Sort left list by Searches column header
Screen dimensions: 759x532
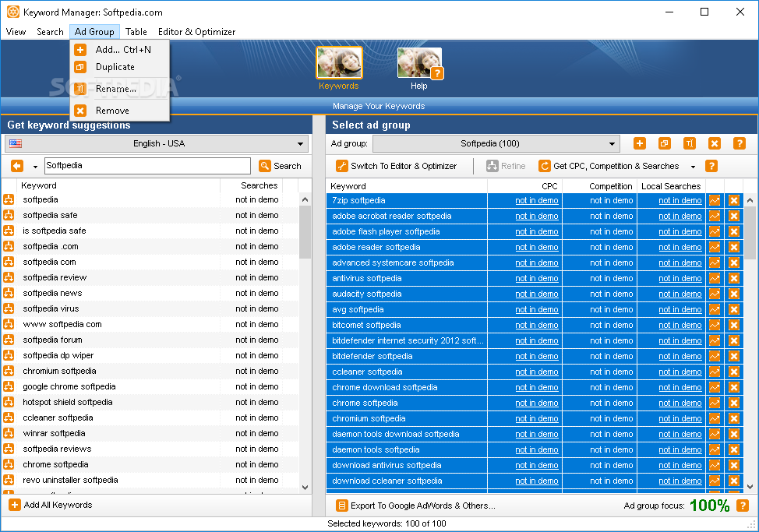[x=251, y=185]
